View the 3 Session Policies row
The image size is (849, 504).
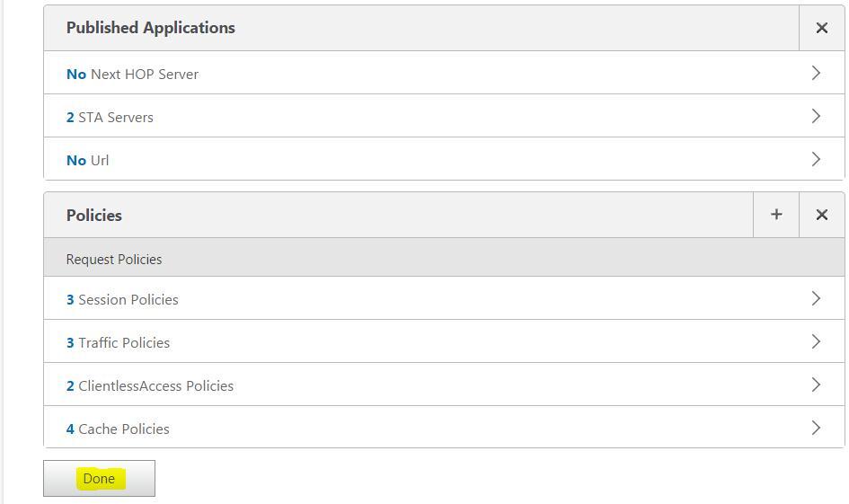tap(122, 299)
